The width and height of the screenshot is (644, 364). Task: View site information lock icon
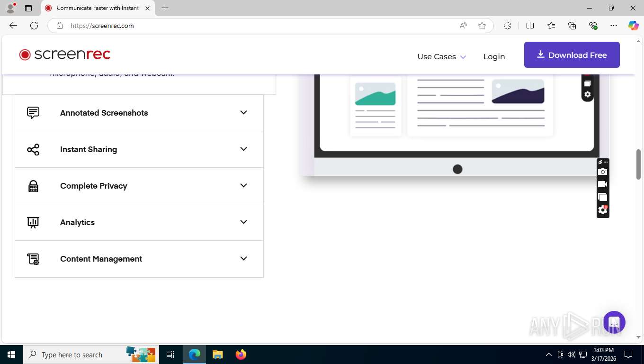click(60, 26)
